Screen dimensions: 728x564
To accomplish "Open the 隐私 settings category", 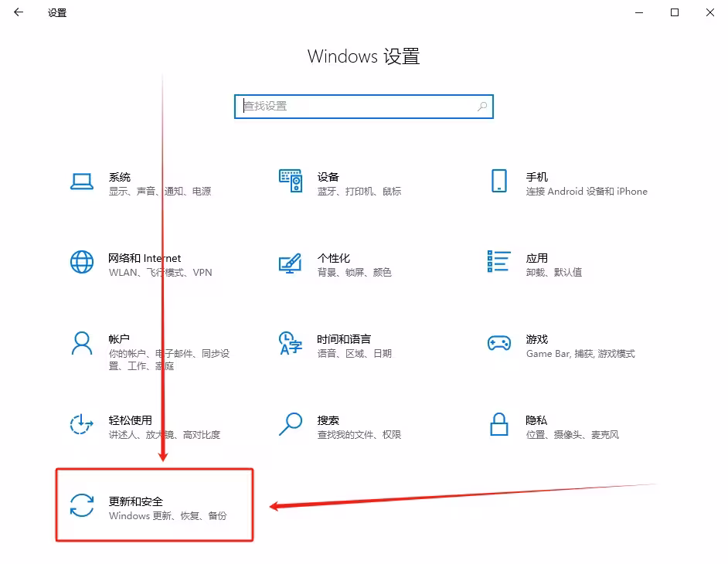I will pos(536,420).
